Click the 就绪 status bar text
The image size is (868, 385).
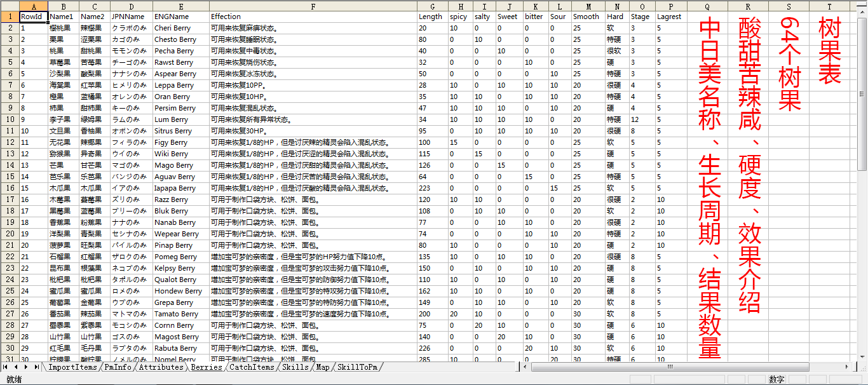pyautogui.click(x=14, y=379)
